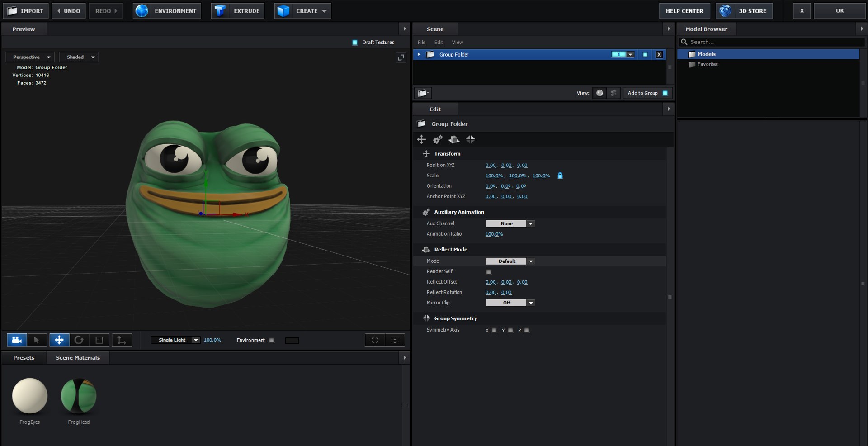The width and height of the screenshot is (868, 446).
Task: Open the Create dropdown menu
Action: click(303, 11)
